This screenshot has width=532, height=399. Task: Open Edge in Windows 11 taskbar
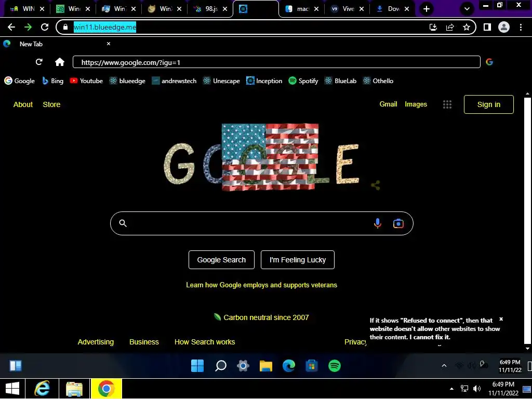289,366
